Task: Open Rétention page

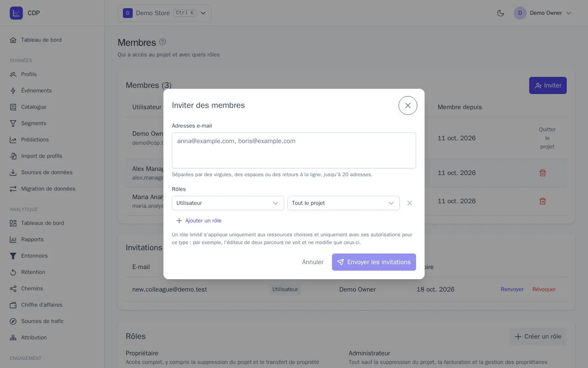Action: coord(52,272)
